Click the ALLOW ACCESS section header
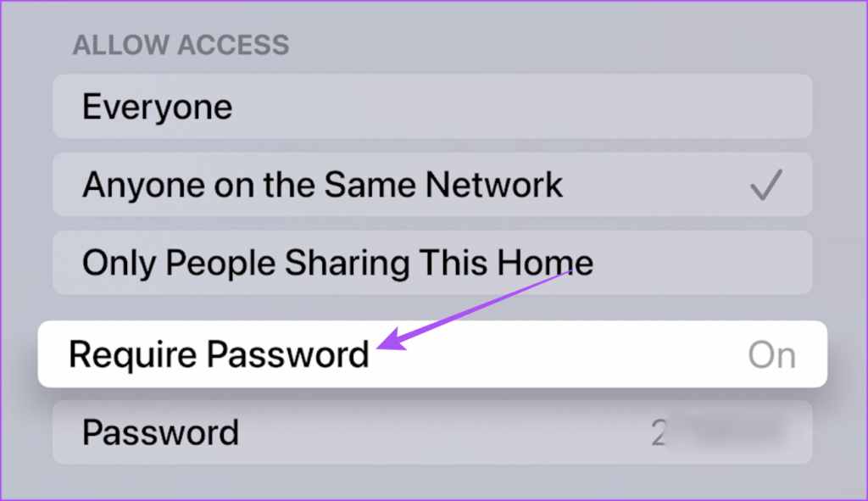Image resolution: width=868 pixels, height=501 pixels. [181, 45]
